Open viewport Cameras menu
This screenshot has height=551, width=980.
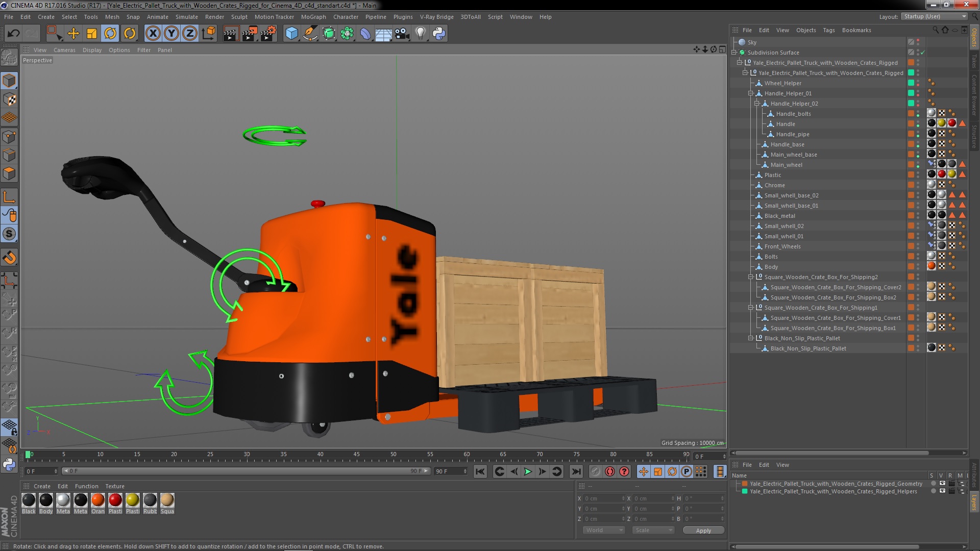pos(64,50)
